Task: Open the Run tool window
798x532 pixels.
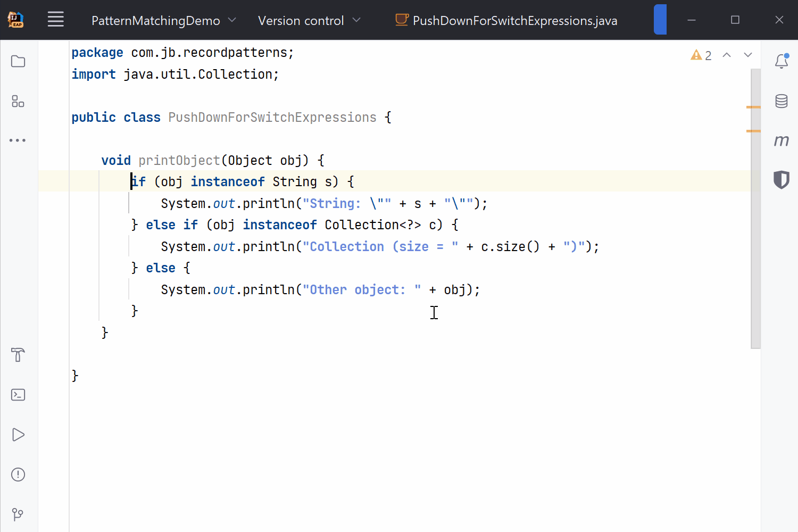Action: coord(18,435)
